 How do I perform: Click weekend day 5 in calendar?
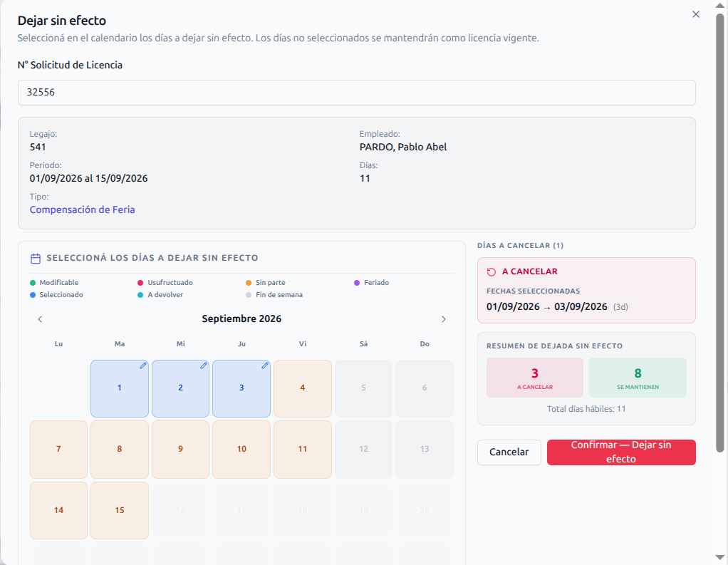tap(363, 388)
